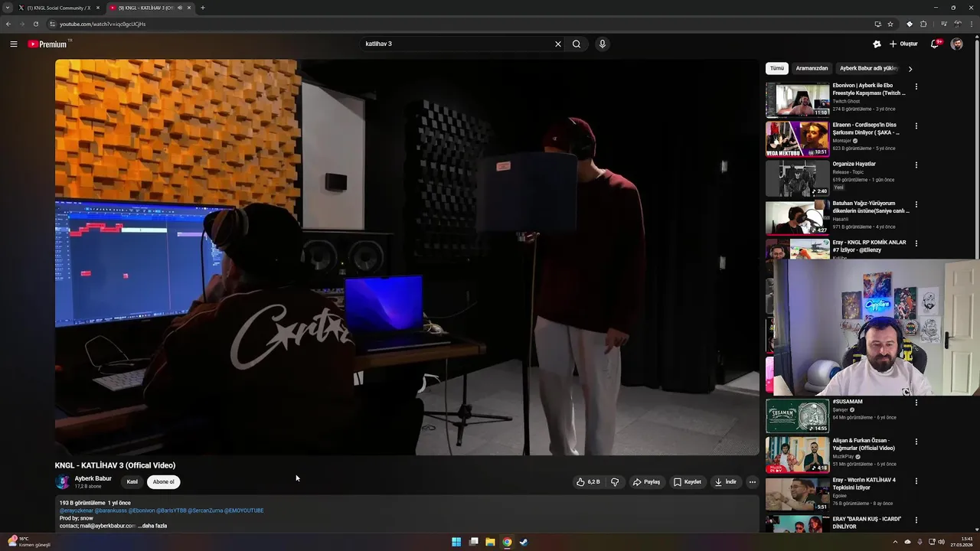Open options for Eray KNGL RP video
980x551 pixels.
916,243
